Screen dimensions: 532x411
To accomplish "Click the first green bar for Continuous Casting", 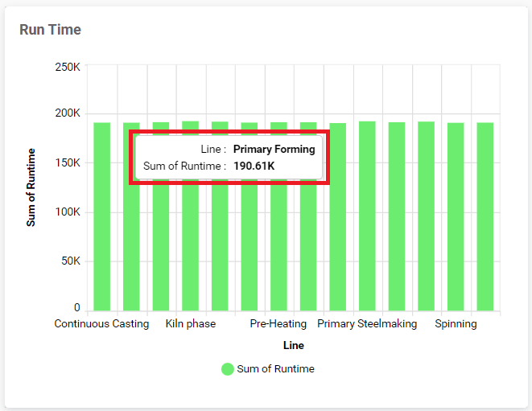I will pos(101,216).
